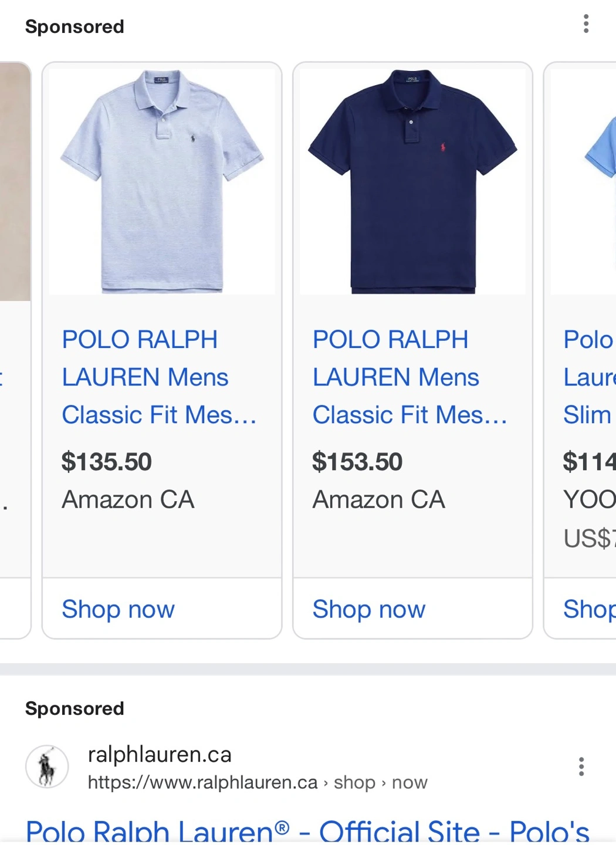
Task: Open three-dot menu beside ralphlauren.ca ad
Action: [581, 766]
